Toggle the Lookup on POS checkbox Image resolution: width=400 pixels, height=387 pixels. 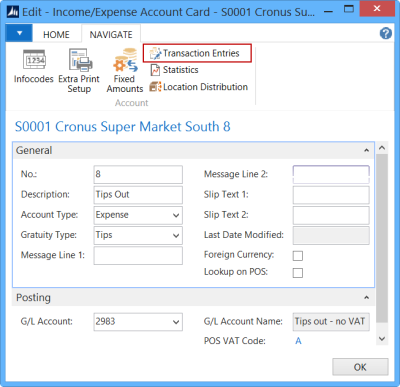298,273
